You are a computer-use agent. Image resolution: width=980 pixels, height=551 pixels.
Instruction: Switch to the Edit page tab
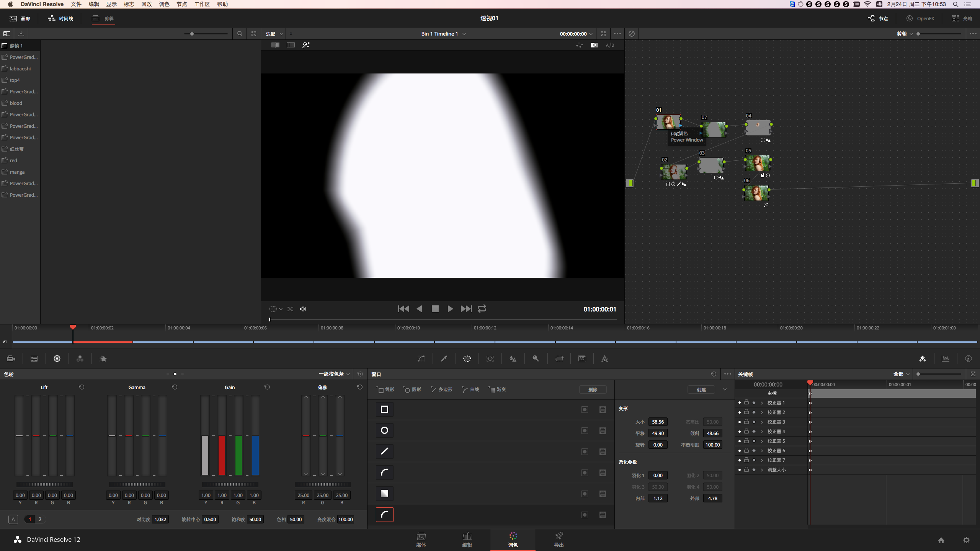467,540
